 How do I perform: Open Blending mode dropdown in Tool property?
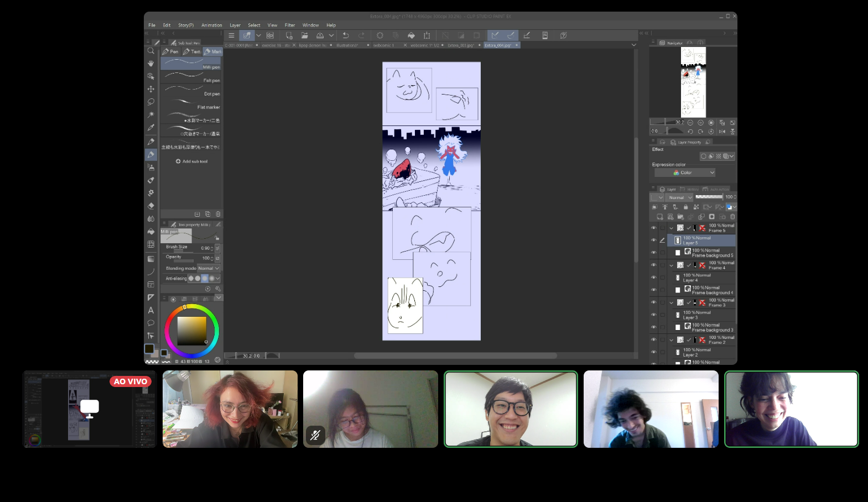[209, 268]
